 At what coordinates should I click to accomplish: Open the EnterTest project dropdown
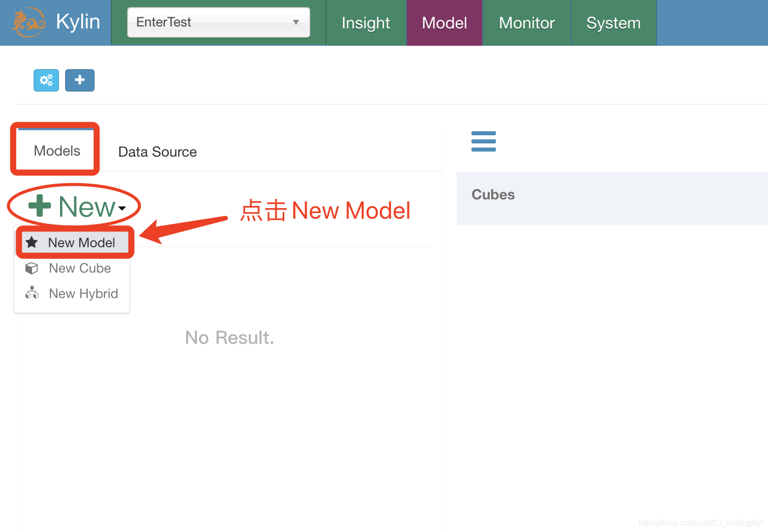[219, 22]
